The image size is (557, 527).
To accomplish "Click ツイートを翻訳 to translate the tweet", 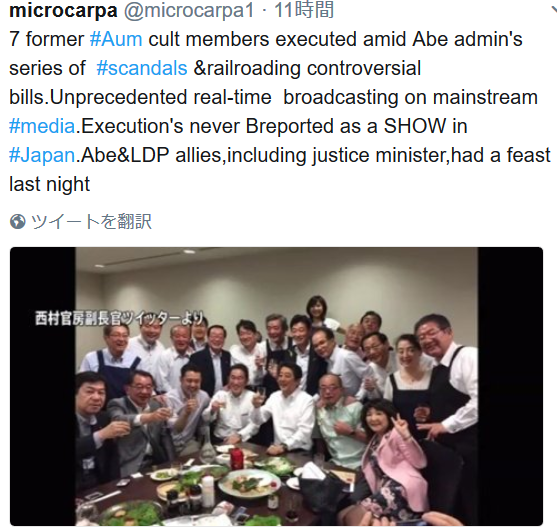I will (91, 222).
